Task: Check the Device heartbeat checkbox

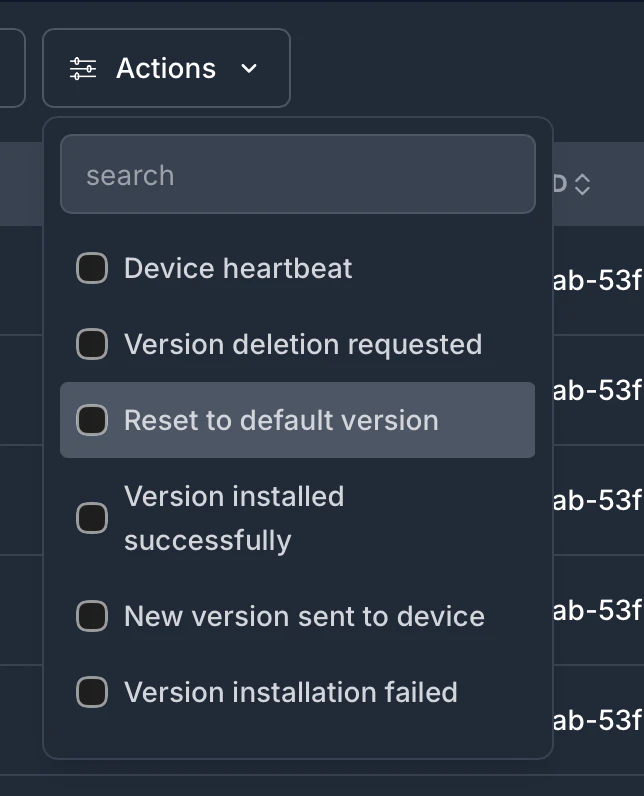Action: point(92,268)
